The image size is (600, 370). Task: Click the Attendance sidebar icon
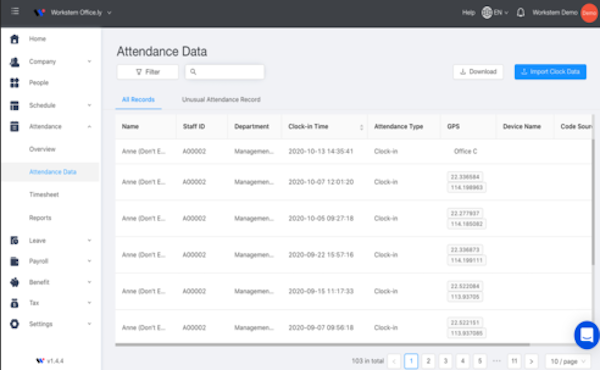tap(15, 127)
